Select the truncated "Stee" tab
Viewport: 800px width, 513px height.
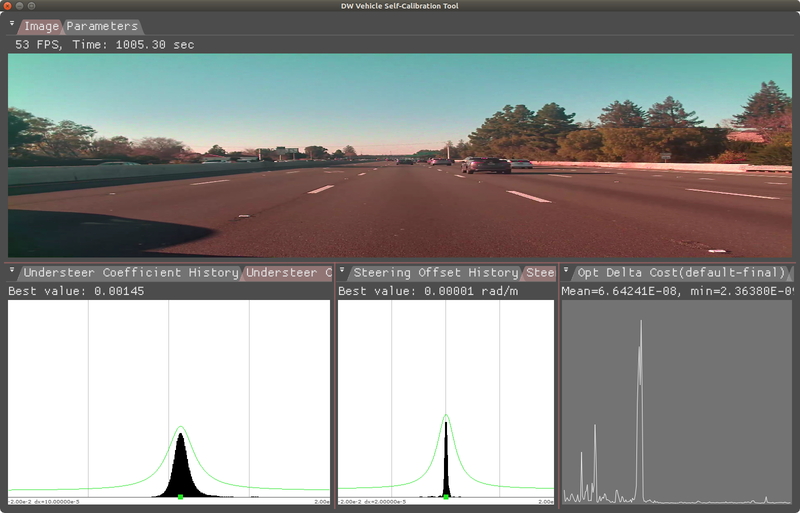[x=540, y=273]
